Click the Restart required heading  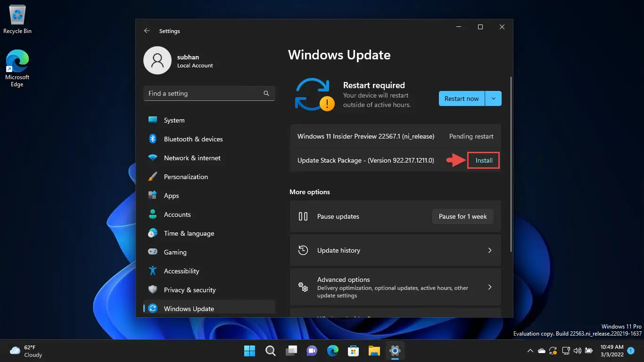(374, 85)
